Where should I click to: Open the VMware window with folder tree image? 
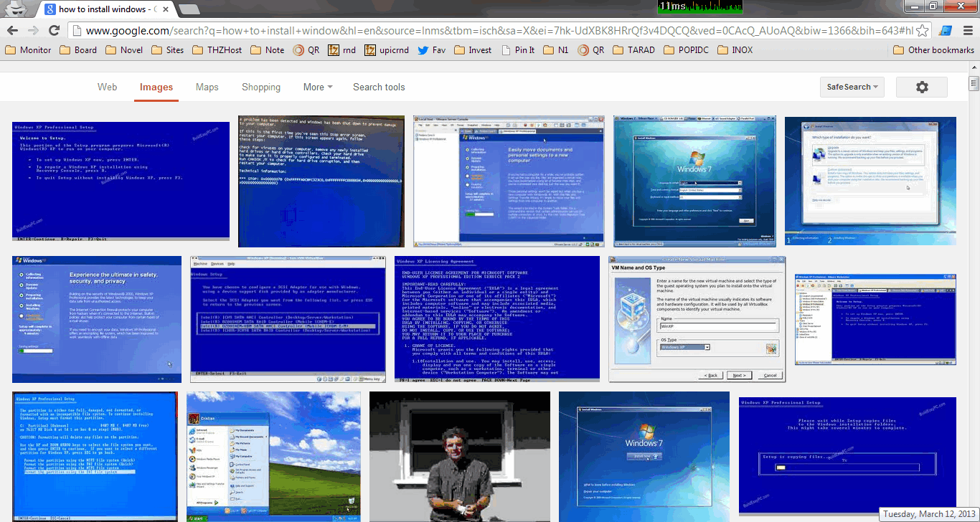[x=876, y=319]
